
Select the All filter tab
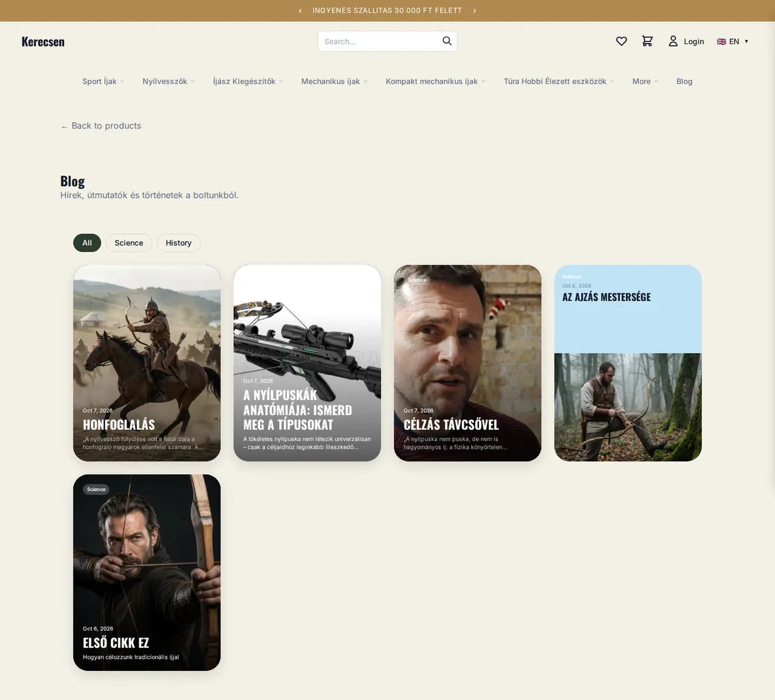pos(87,243)
